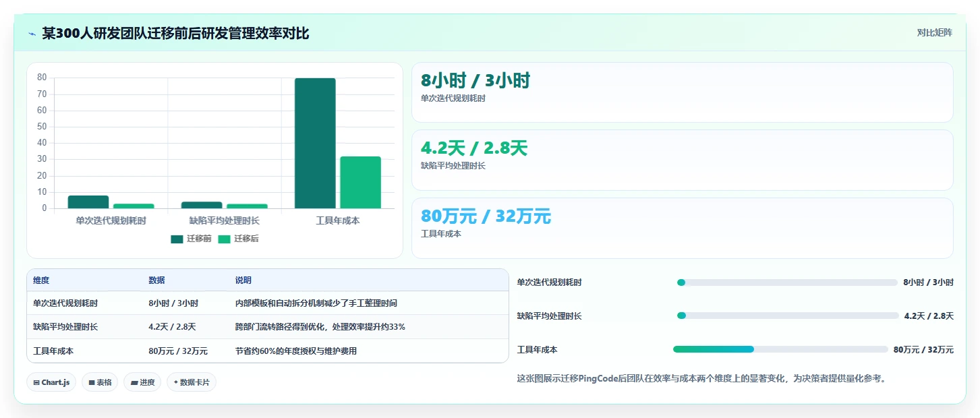Click the 工具年成本 迁移后 bar at 32
The height and width of the screenshot is (418, 980).
[x=360, y=182]
